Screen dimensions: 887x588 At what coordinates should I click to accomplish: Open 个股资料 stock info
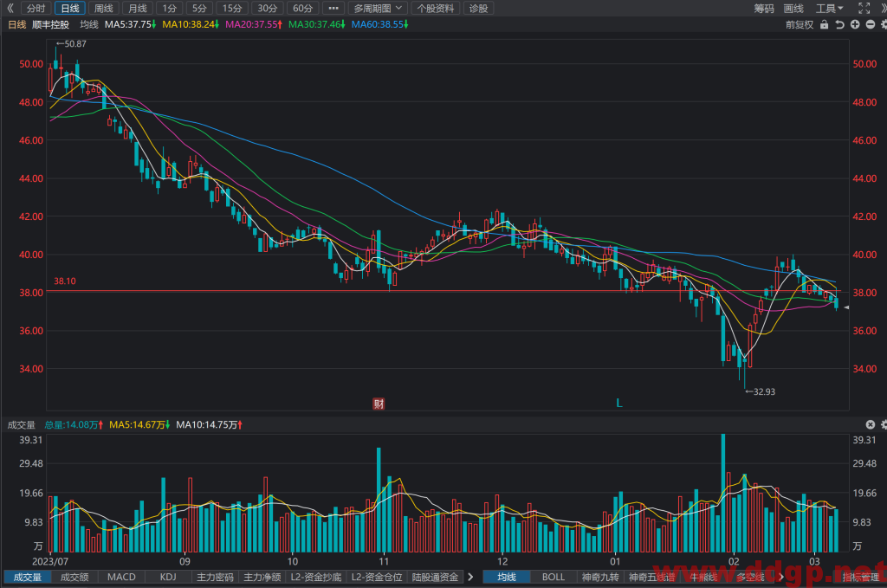point(436,8)
